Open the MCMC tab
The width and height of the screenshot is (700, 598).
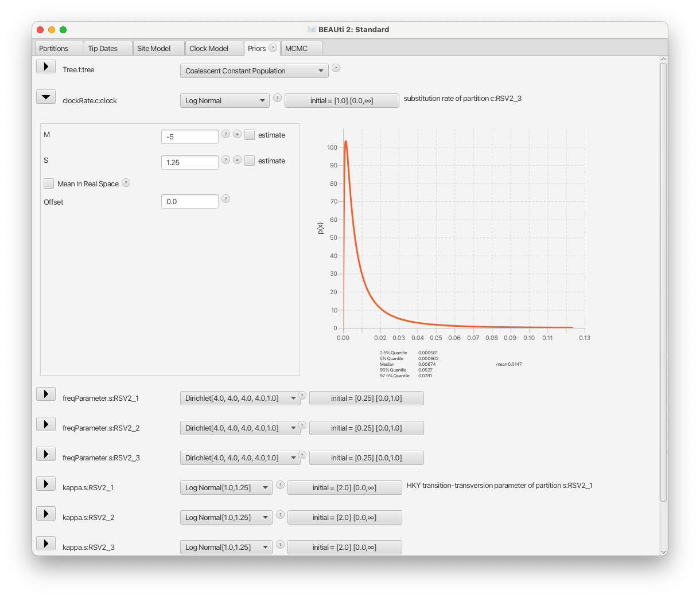(x=301, y=48)
